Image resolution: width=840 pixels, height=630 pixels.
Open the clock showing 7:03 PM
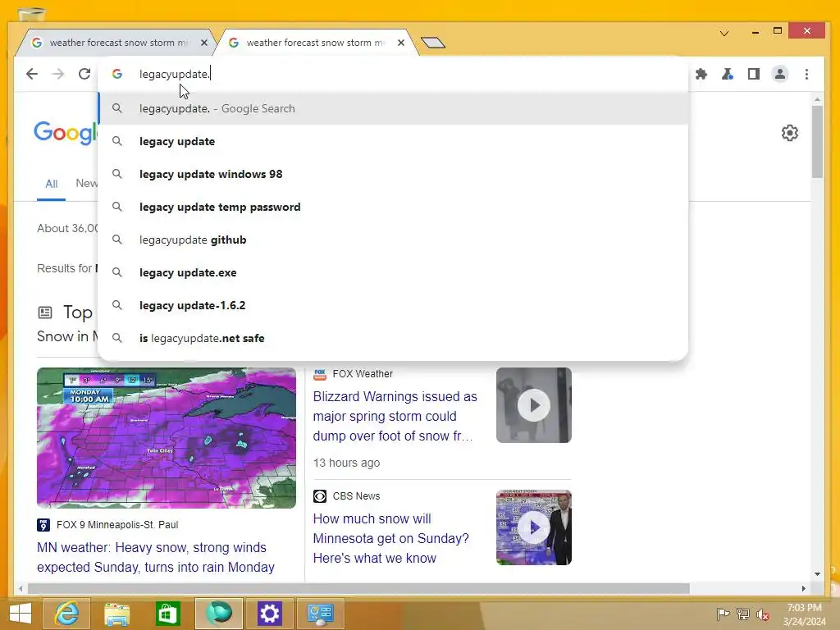tap(804, 614)
